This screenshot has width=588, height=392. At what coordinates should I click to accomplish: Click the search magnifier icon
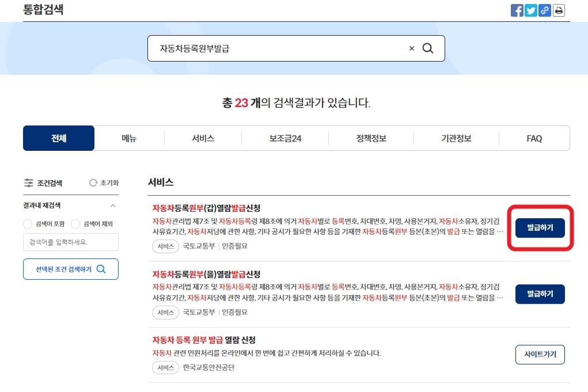pos(427,48)
